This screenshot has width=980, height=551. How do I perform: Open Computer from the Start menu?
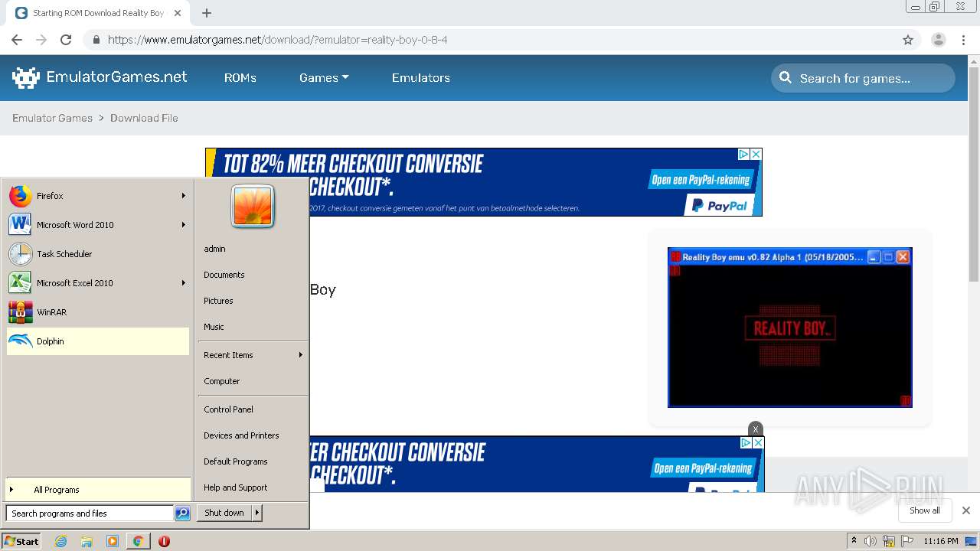253,381
